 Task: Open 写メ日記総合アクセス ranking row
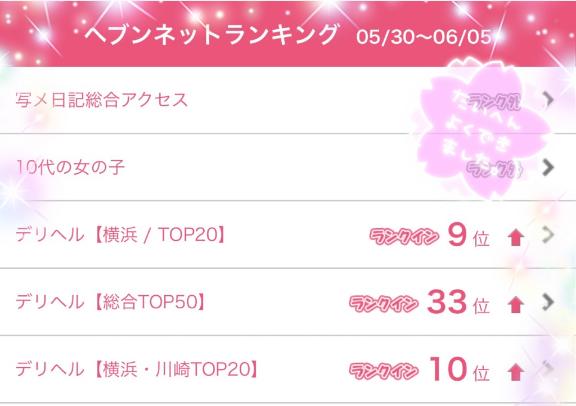pyautogui.click(x=288, y=100)
